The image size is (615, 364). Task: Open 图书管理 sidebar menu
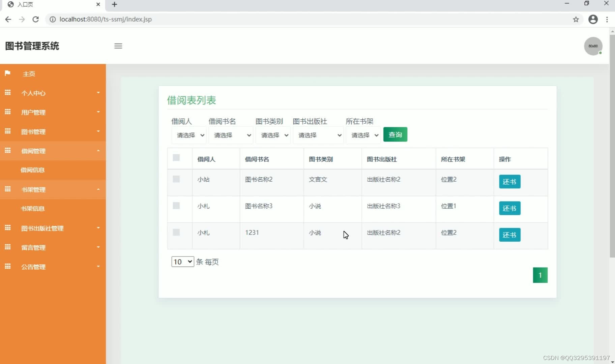point(53,131)
